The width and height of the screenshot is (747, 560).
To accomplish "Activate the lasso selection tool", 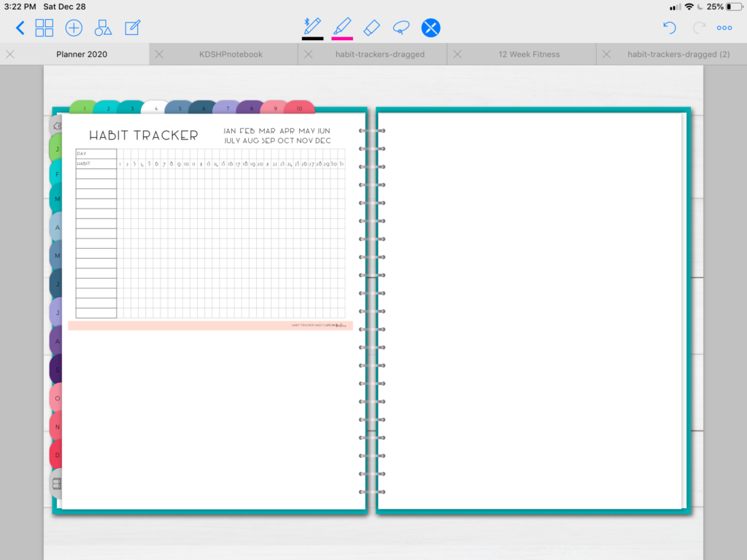I will click(401, 28).
